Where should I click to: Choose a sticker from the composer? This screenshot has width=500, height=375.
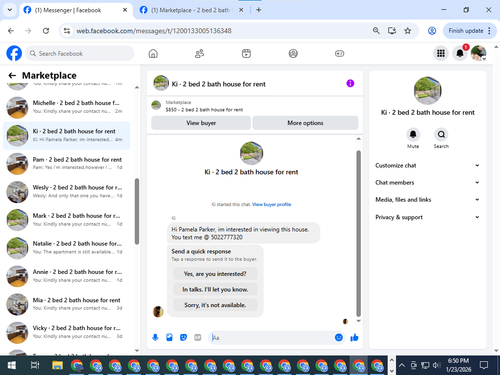click(x=183, y=338)
